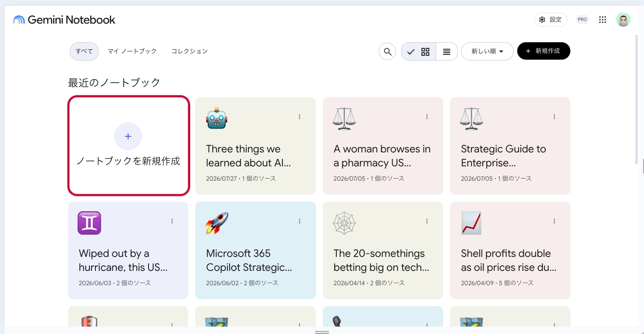This screenshot has width=644, height=334.
Task: Open A woman browses in a pharmacy notebook
Action: pos(383,146)
